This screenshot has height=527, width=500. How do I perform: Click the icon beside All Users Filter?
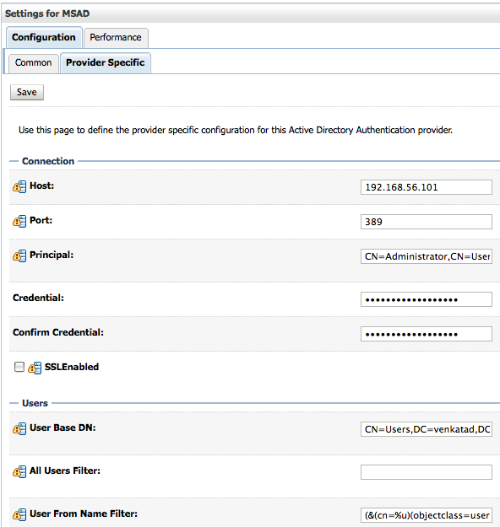click(19, 472)
